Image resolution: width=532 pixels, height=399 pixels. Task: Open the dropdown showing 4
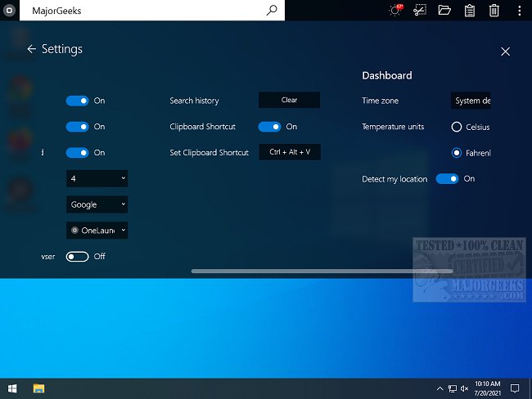click(97, 179)
